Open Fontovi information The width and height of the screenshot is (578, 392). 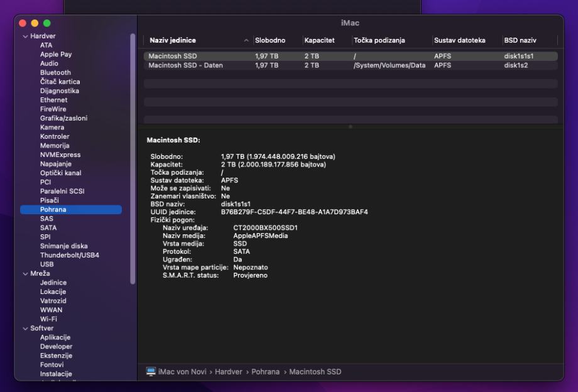tap(52, 365)
